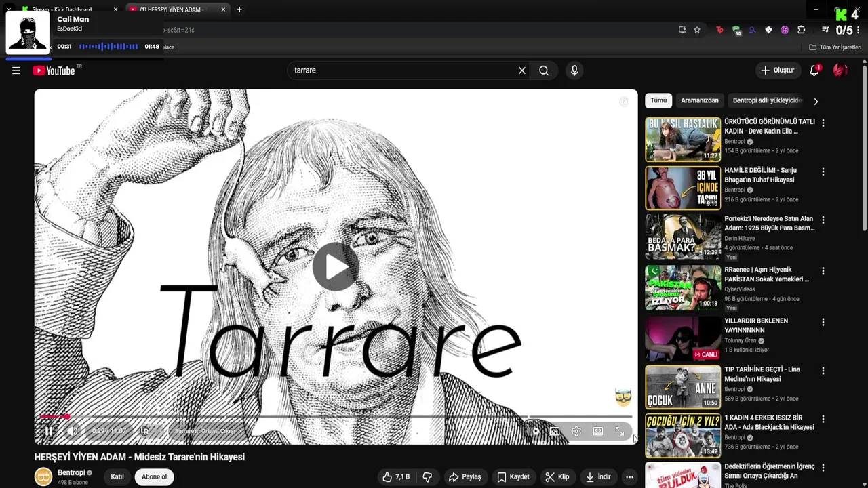Screen dimensions: 868x488
Task: Pause the video from the player controls
Action: click(49, 431)
